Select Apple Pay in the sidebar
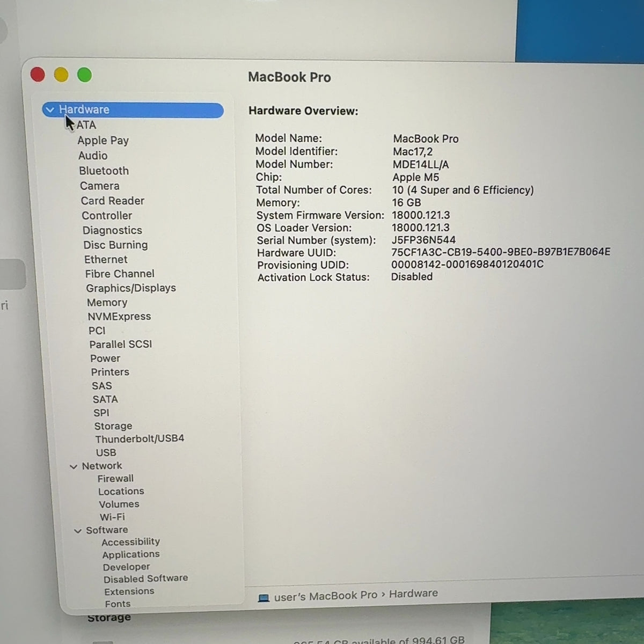This screenshot has height=644, width=644. click(103, 141)
